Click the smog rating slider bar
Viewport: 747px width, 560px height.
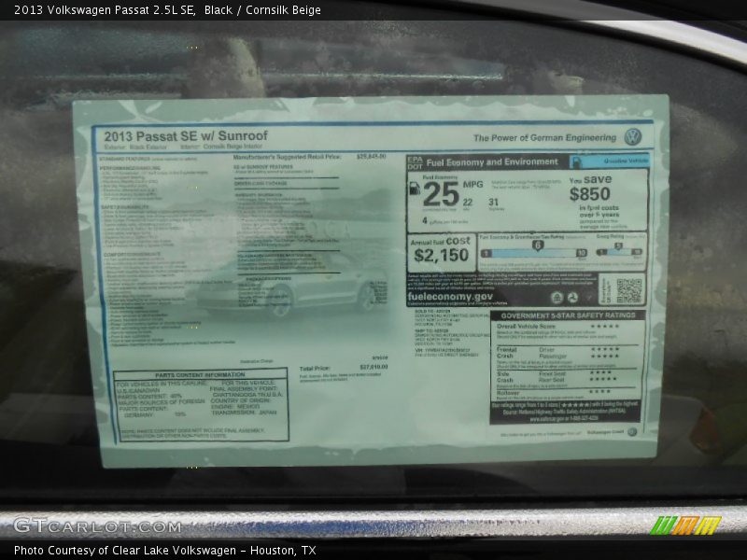tap(619, 251)
